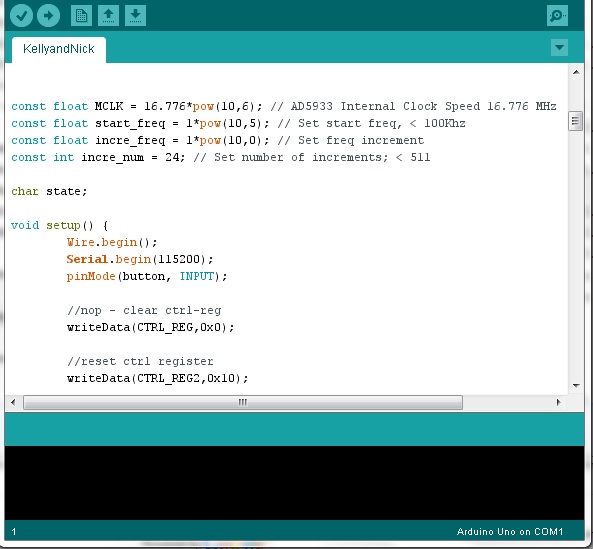Click the 'char state;' line
Screen dimensions: 593x549
coord(49,191)
